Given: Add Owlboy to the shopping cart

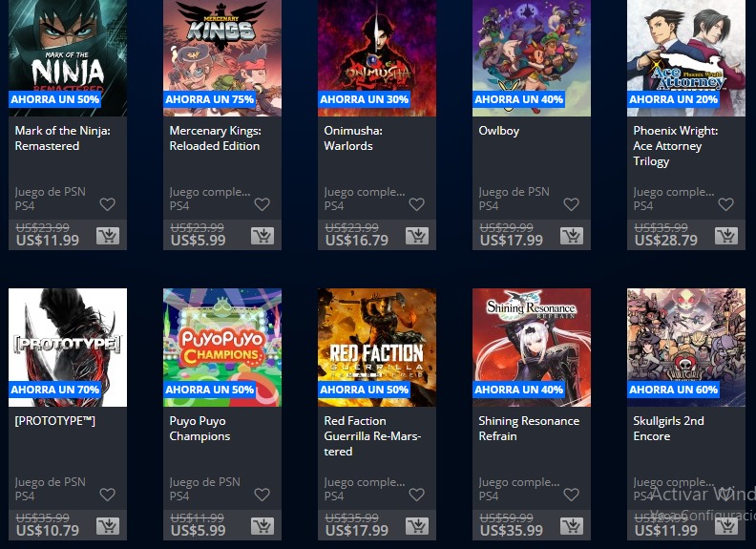Looking at the screenshot, I should pos(572,236).
